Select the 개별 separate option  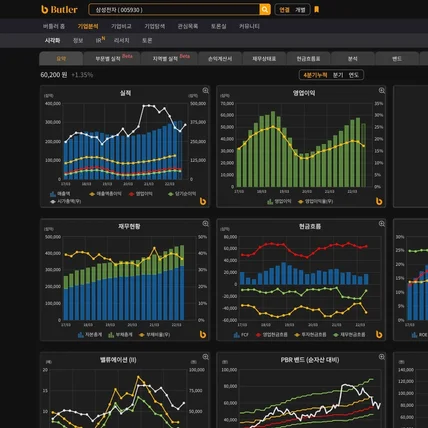click(300, 10)
